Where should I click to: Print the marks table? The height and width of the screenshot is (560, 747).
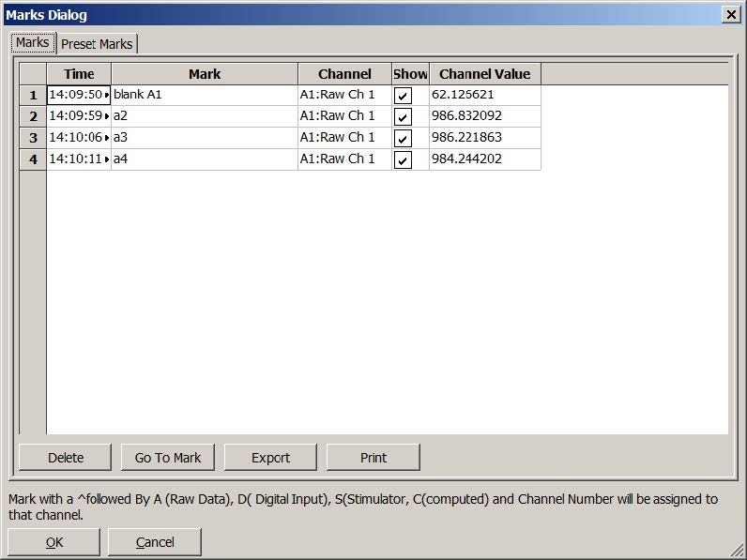click(373, 458)
